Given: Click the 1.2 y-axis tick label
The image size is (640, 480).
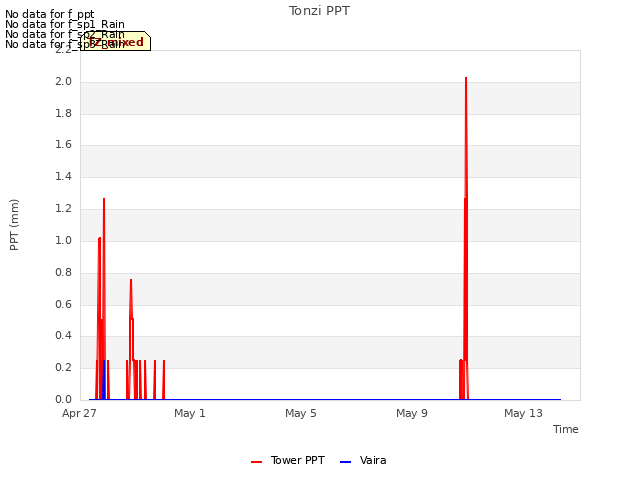Looking at the screenshot, I should (63, 209).
